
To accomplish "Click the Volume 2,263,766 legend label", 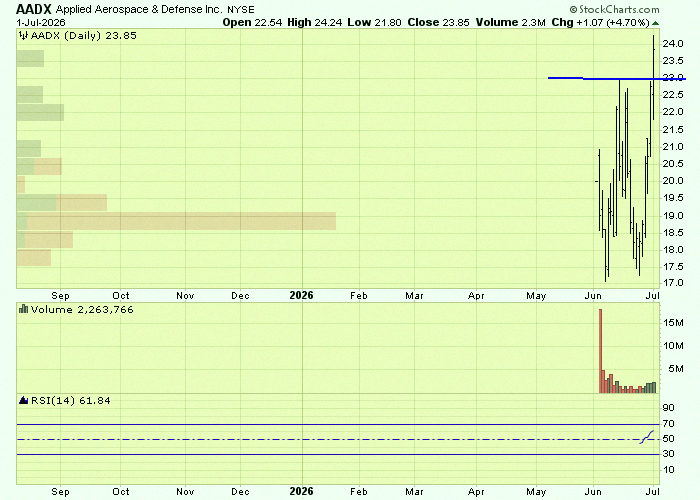I will tap(82, 309).
